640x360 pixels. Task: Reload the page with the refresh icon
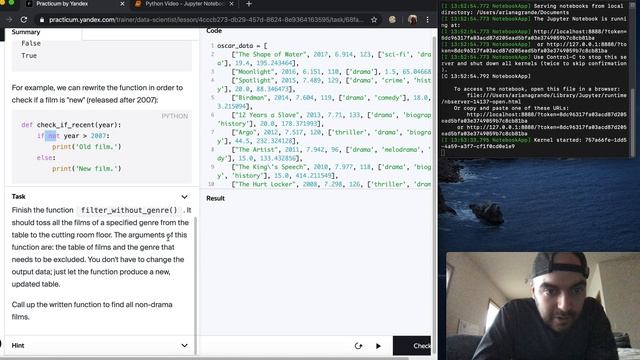pyautogui.click(x=24, y=20)
